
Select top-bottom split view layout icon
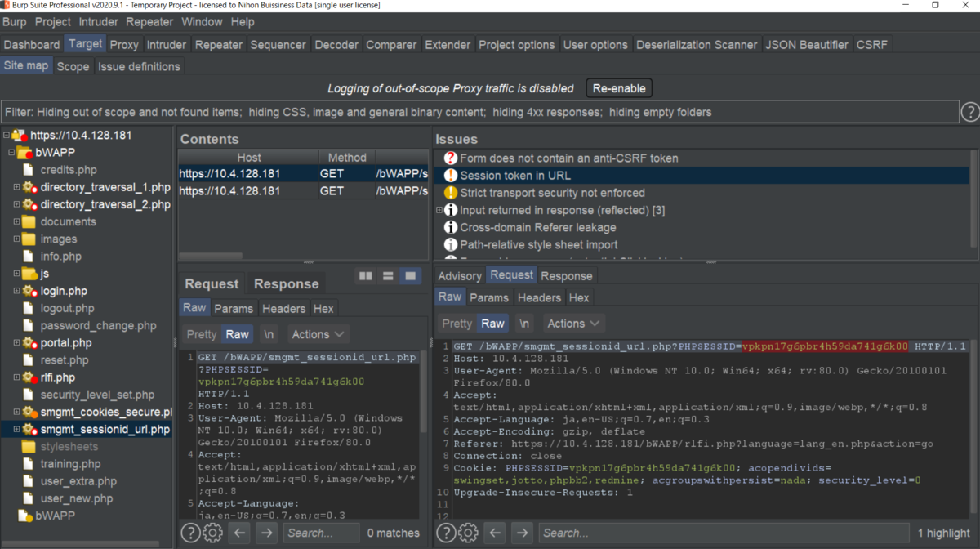tap(388, 276)
